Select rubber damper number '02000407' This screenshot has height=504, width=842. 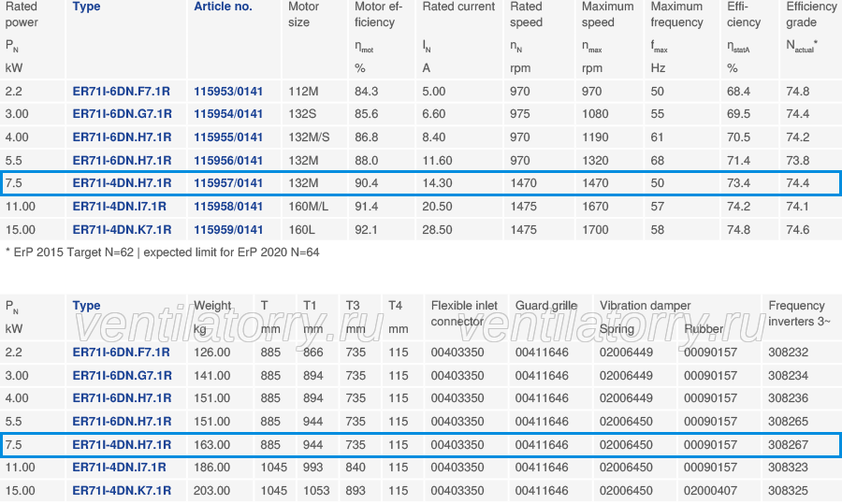[x=710, y=491]
